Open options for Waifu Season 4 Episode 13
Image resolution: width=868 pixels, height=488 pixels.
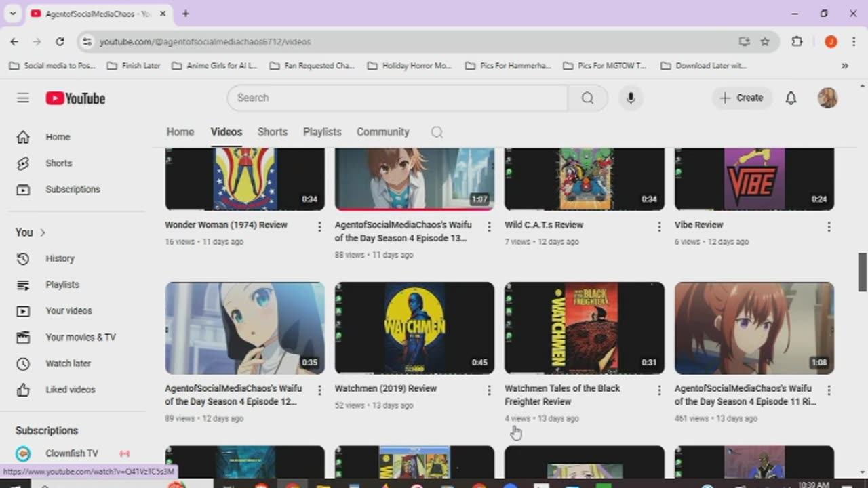point(489,227)
